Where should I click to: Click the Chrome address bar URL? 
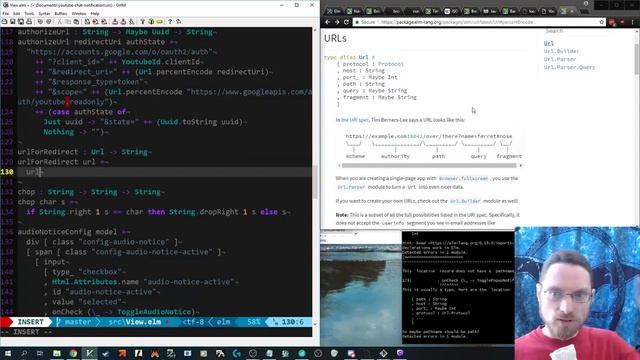click(x=456, y=22)
